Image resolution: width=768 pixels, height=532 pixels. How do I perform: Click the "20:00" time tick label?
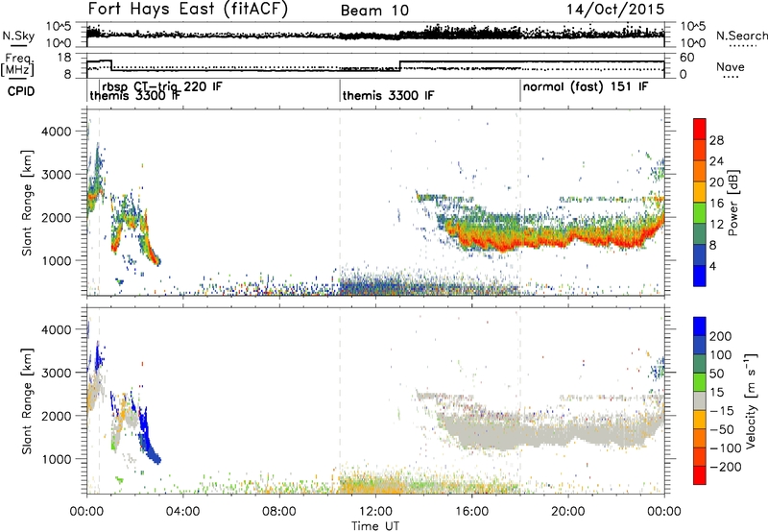point(568,512)
